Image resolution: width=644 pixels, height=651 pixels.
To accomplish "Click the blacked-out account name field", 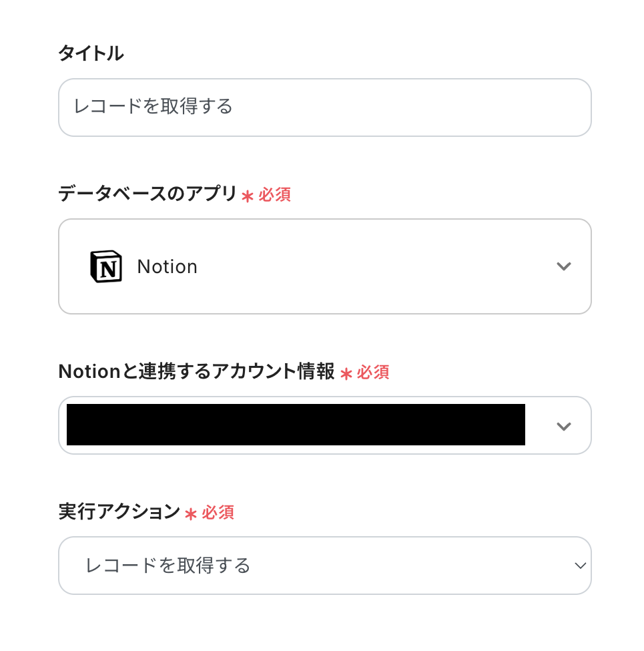I will (x=296, y=425).
